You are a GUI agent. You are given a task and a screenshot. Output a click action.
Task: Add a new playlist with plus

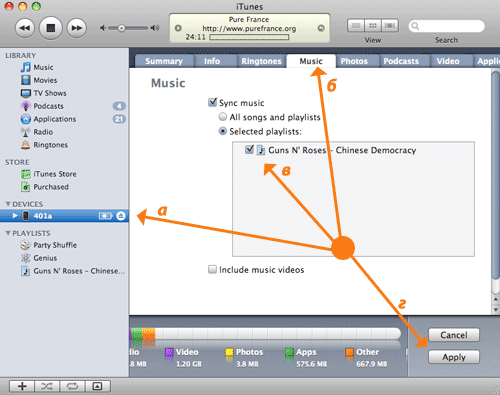22,386
